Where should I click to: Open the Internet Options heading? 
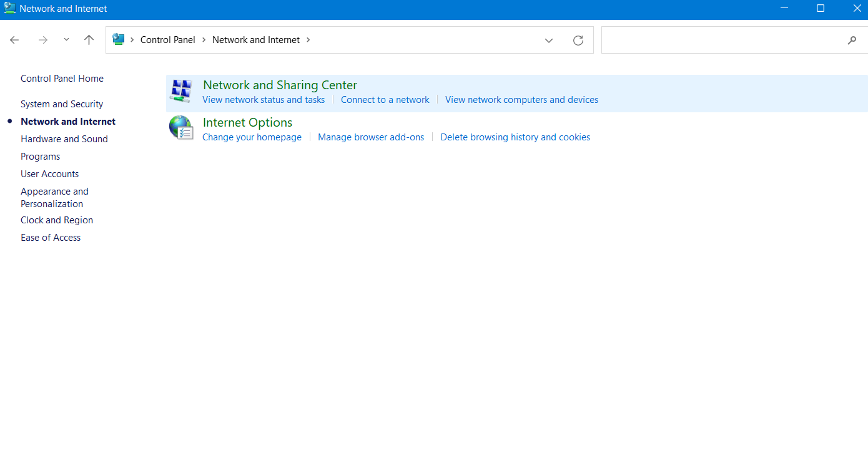click(x=247, y=122)
